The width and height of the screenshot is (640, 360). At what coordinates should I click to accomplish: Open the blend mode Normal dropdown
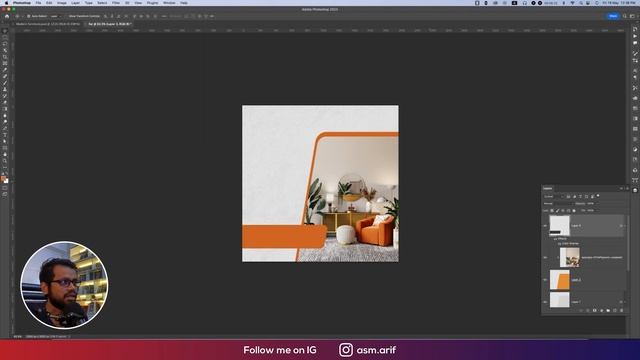[x=557, y=204]
